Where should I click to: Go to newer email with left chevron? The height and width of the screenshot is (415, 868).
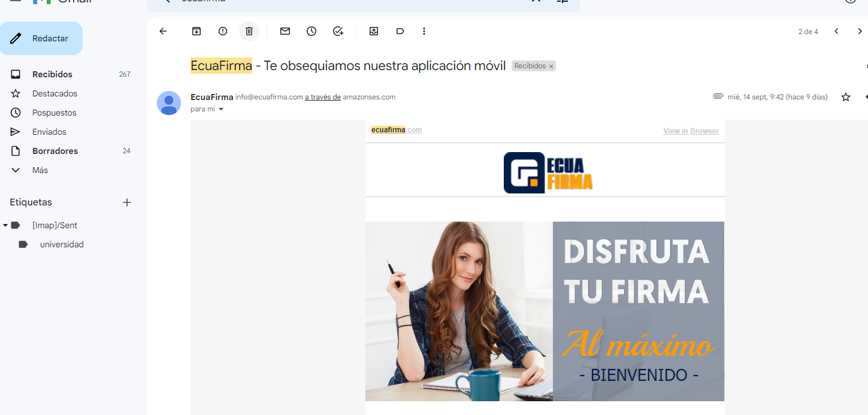click(836, 31)
